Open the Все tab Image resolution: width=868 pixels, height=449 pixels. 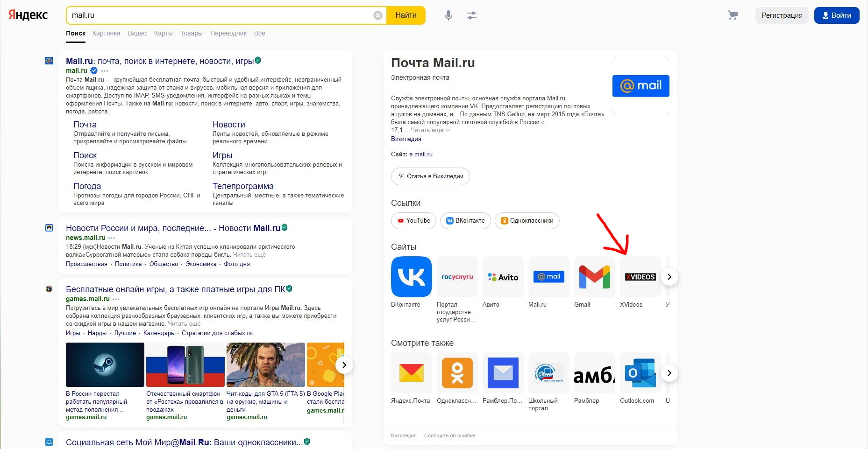260,33
